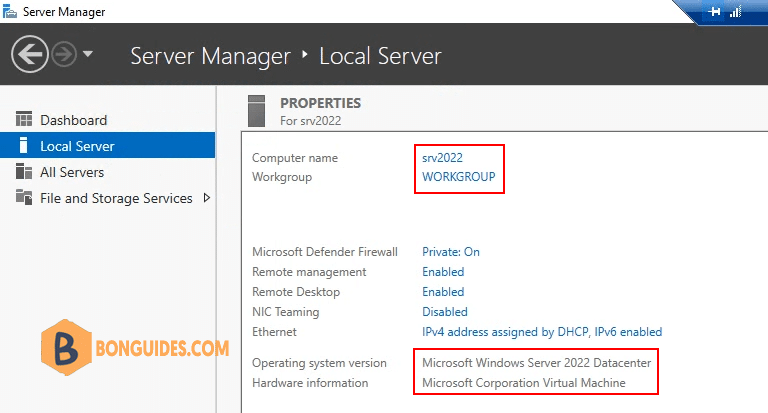The width and height of the screenshot is (768, 413).
Task: Click Remote Desktop Enabled link
Action: 443,292
